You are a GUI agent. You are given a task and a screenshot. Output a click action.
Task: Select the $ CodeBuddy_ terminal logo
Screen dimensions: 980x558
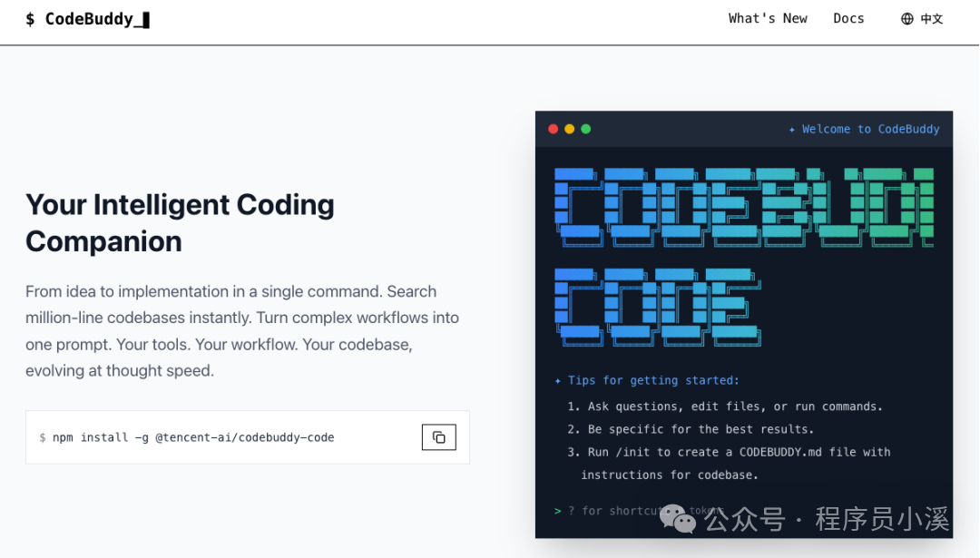[x=86, y=18]
